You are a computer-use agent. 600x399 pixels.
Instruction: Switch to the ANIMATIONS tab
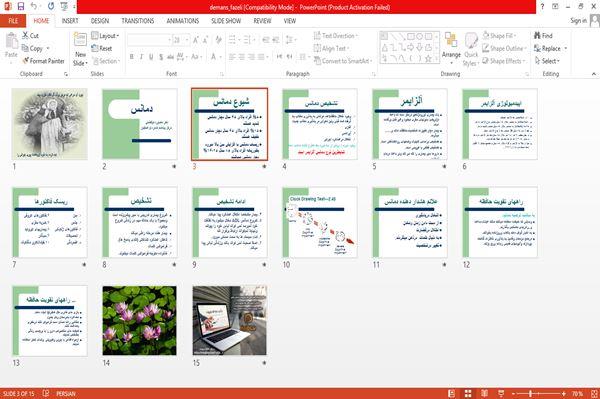[x=183, y=21]
